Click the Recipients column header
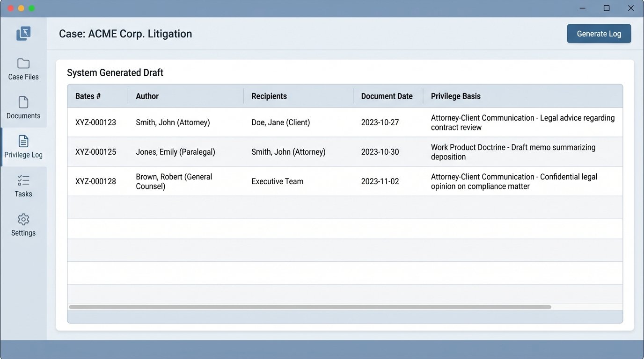The image size is (644, 359). tap(269, 96)
